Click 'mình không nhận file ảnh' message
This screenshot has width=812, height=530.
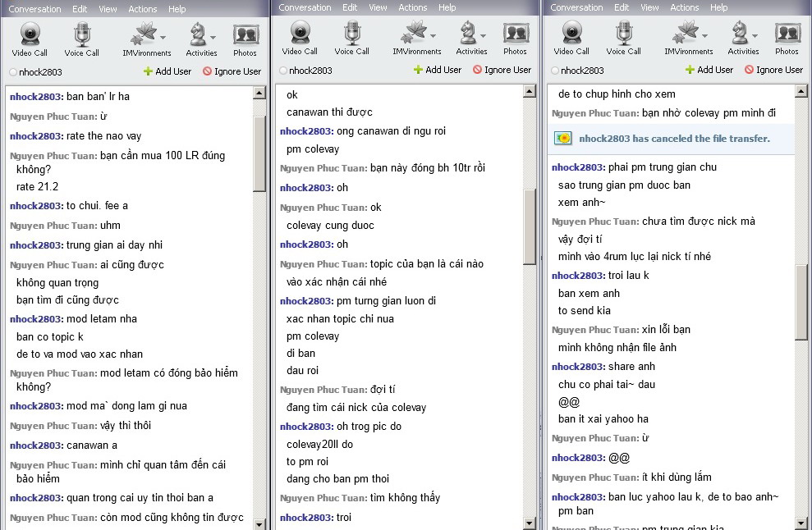pos(617,348)
